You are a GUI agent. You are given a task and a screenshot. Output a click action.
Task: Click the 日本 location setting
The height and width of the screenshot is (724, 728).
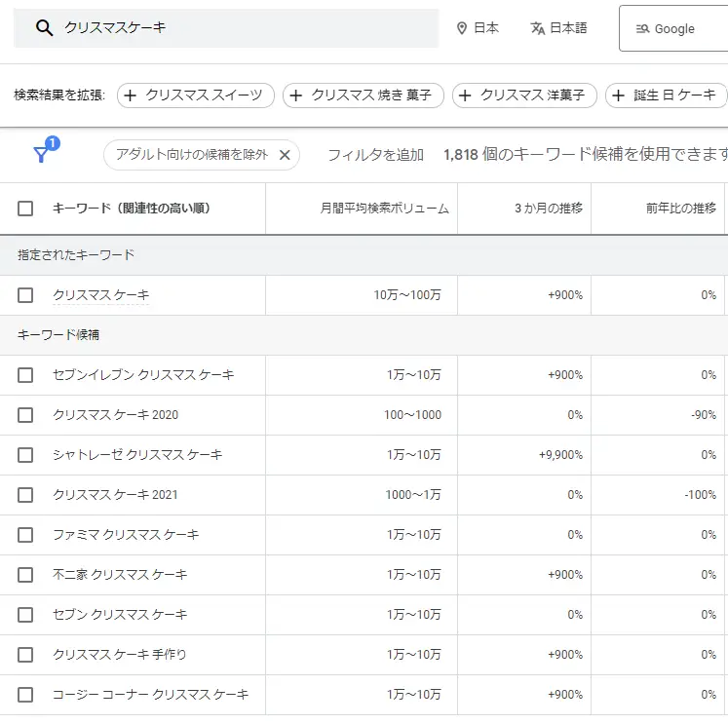click(x=478, y=28)
